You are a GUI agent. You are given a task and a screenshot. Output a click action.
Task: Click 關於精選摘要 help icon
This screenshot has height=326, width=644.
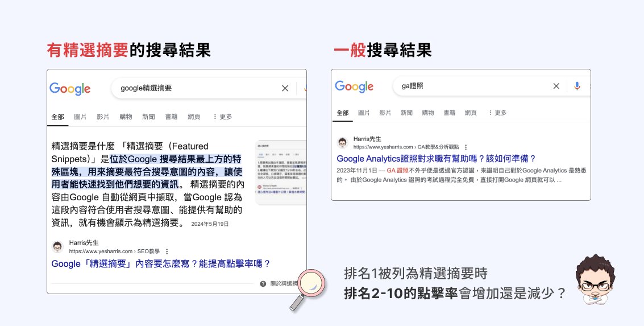coord(263,284)
